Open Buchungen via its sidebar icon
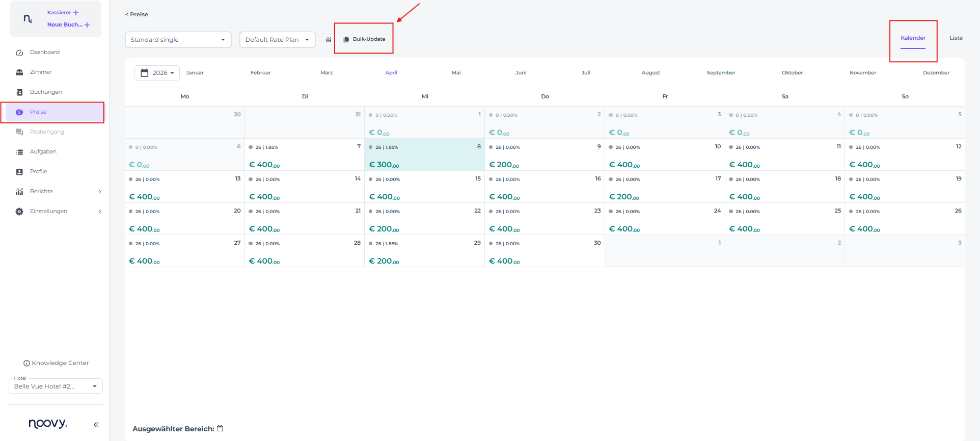 19,92
